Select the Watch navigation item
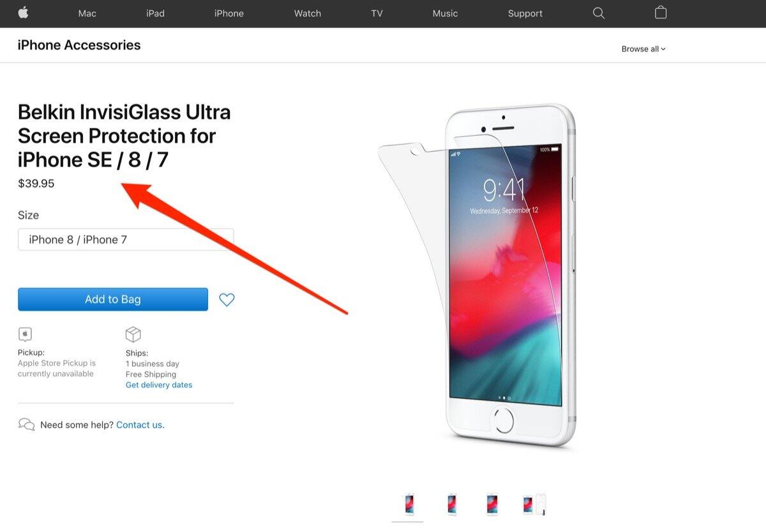 [x=307, y=13]
